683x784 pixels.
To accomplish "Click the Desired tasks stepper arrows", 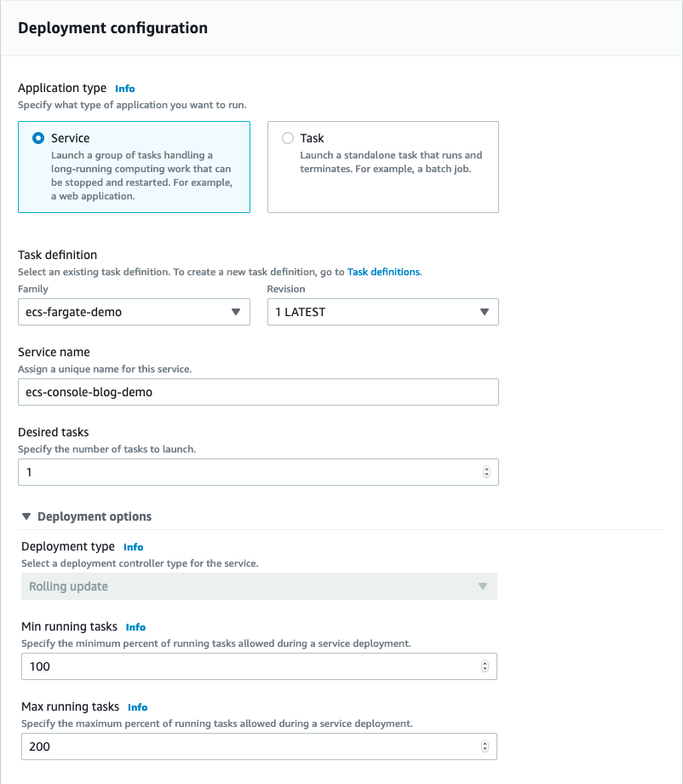I will [x=486, y=472].
